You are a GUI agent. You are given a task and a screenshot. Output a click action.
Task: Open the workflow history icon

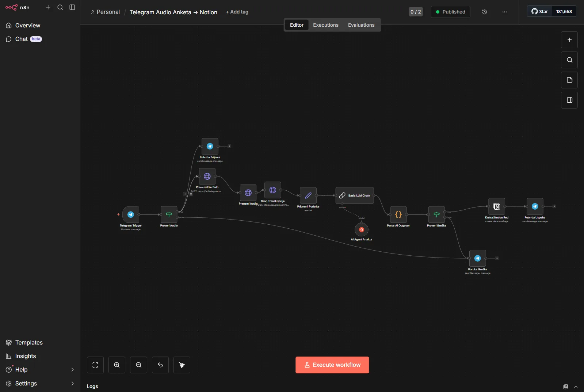point(485,12)
